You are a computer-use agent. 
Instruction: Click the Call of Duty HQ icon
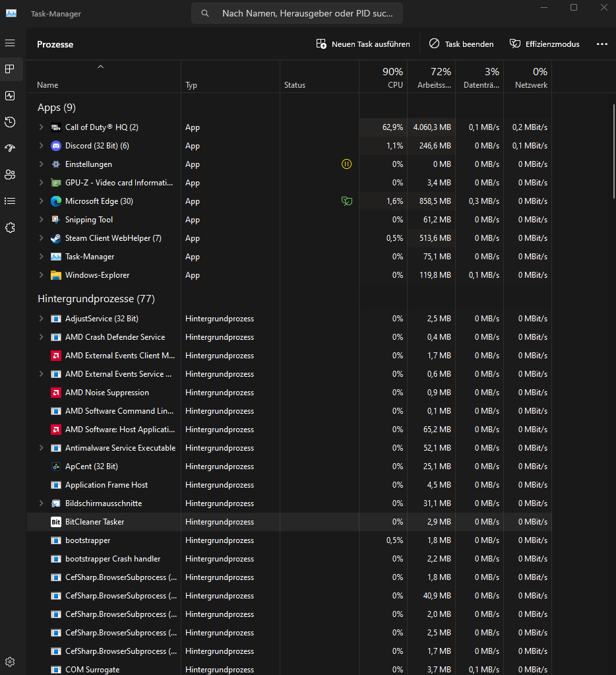pos(56,127)
